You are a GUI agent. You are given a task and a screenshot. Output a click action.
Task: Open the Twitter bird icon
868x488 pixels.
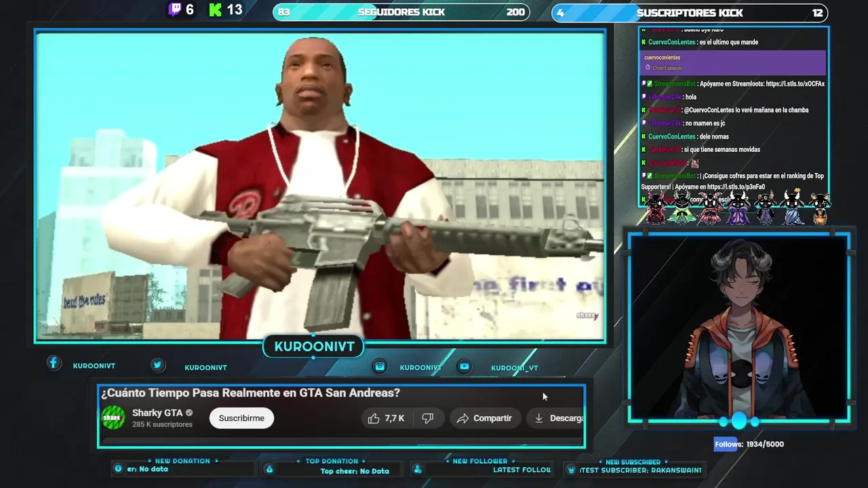pyautogui.click(x=157, y=365)
